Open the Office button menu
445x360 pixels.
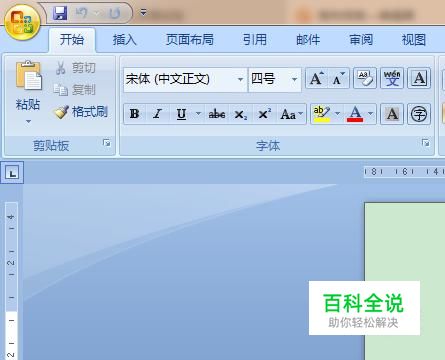click(22, 23)
